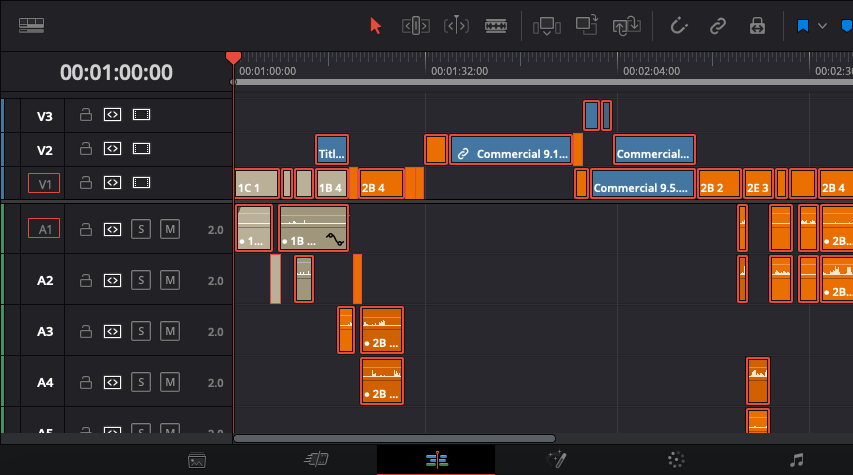Lock the V1 video track
The width and height of the screenshot is (853, 475).
click(85, 183)
